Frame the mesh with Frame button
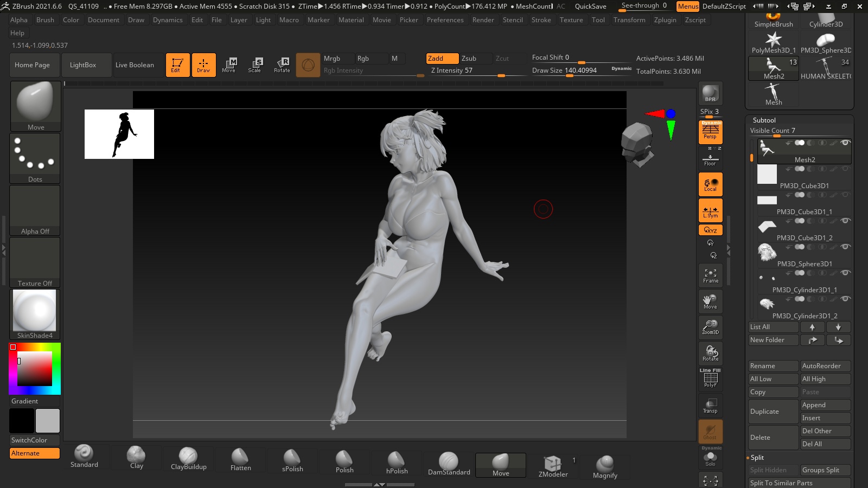The width and height of the screenshot is (868, 488). tap(711, 275)
